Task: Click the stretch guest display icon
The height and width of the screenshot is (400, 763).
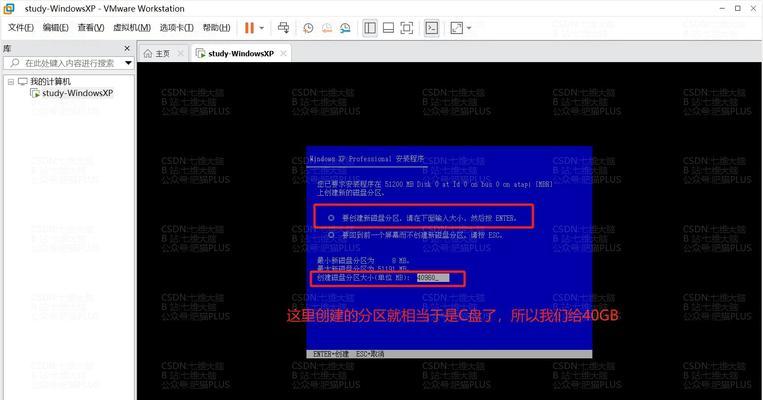Action: coord(456,28)
